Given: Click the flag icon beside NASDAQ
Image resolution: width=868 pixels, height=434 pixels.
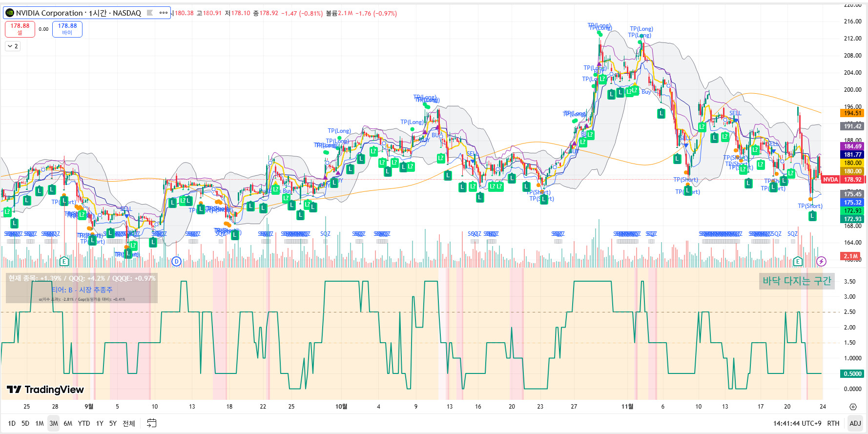Looking at the screenshot, I should tap(150, 13).
